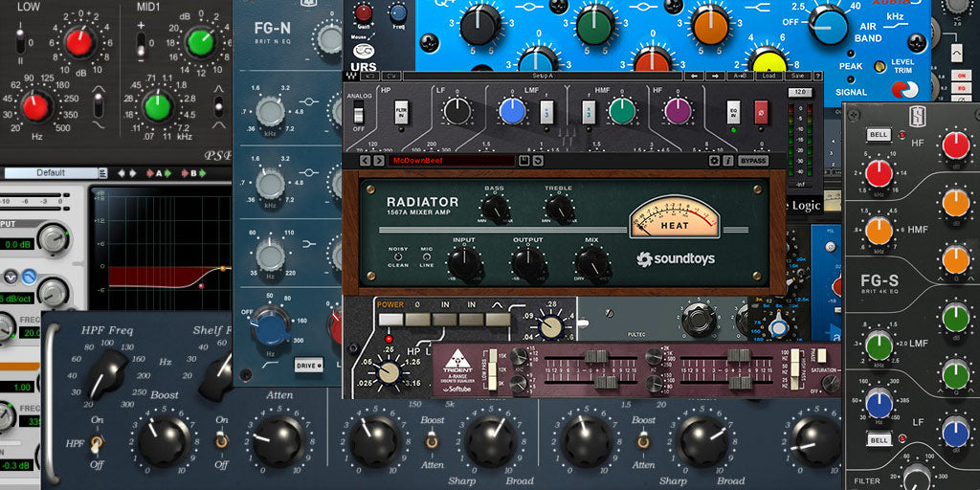Toggle the LF BELL button on FG-S
This screenshot has width=980, height=490.
[879, 440]
